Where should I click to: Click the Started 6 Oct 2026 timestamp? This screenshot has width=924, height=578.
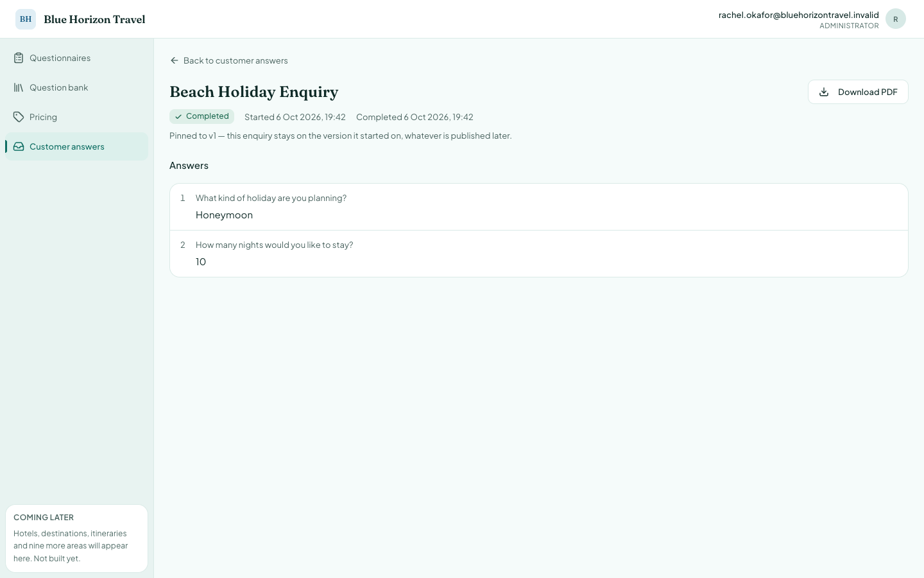(x=295, y=117)
